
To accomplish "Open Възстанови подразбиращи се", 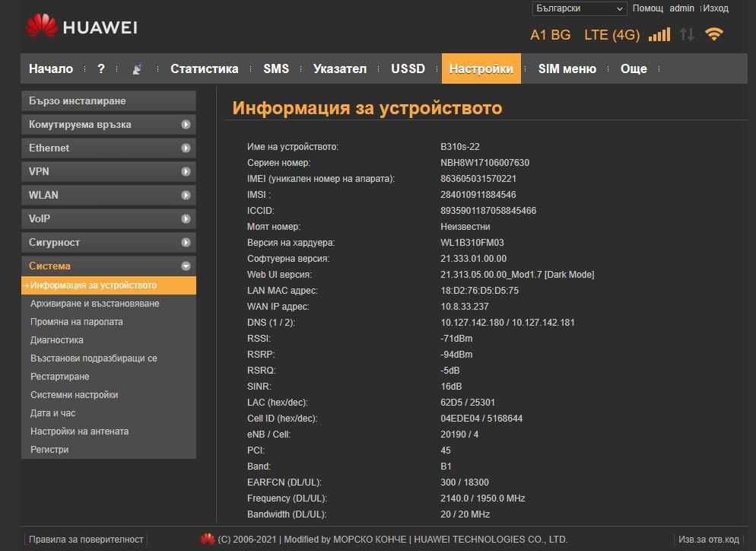I will pos(94,358).
